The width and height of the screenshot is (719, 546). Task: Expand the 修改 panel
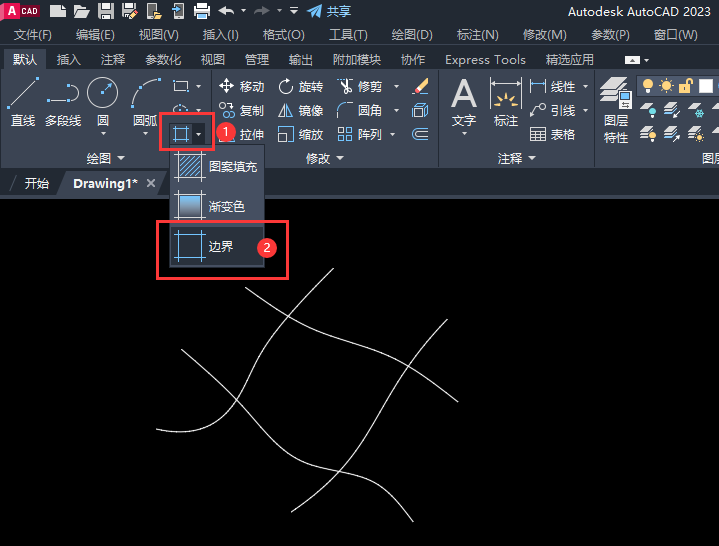[325, 158]
